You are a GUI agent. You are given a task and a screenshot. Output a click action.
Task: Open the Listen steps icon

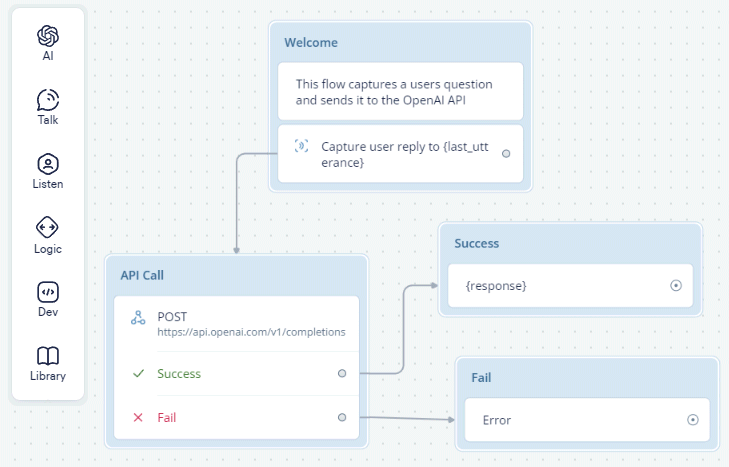pyautogui.click(x=48, y=164)
